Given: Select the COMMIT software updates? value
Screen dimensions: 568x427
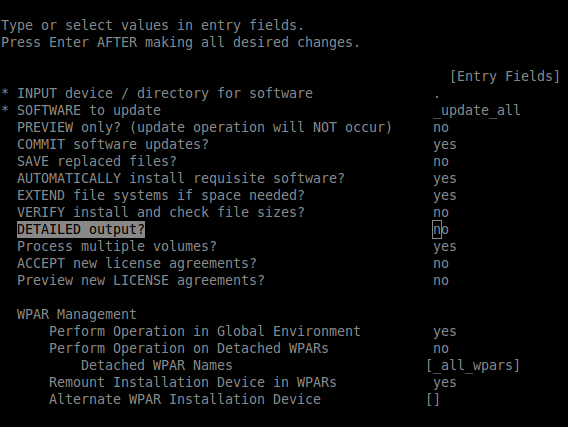Looking at the screenshot, I should pyautogui.click(x=445, y=145).
